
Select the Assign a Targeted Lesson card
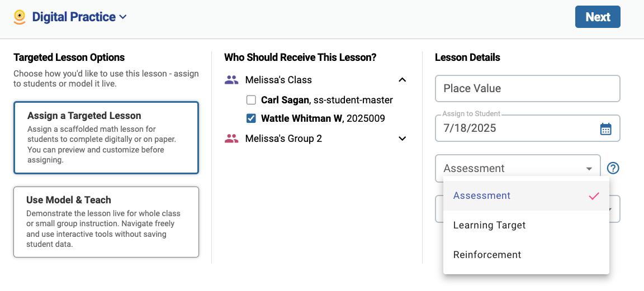click(x=106, y=138)
